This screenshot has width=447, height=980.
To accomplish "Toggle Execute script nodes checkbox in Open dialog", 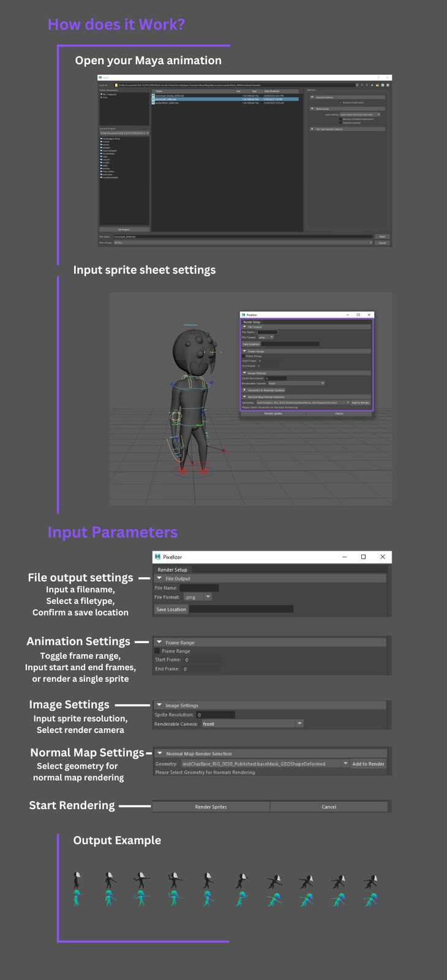I will 340,102.
